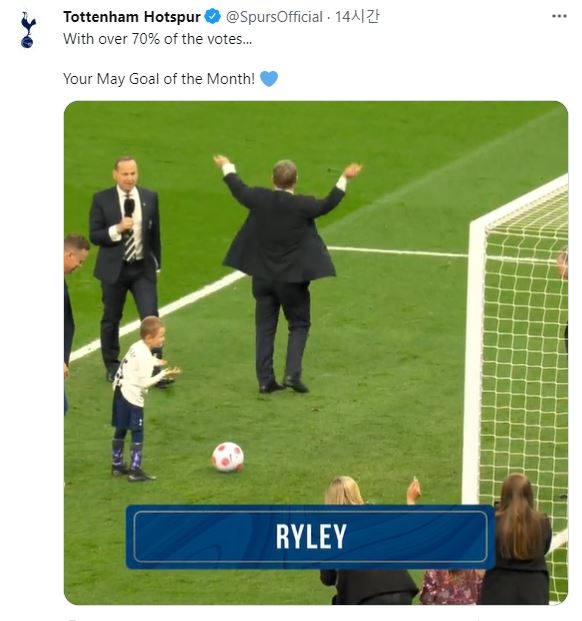582x621 pixels.
Task: Open the Tottenham Hotspur cockerel profile avatar
Action: (28, 30)
